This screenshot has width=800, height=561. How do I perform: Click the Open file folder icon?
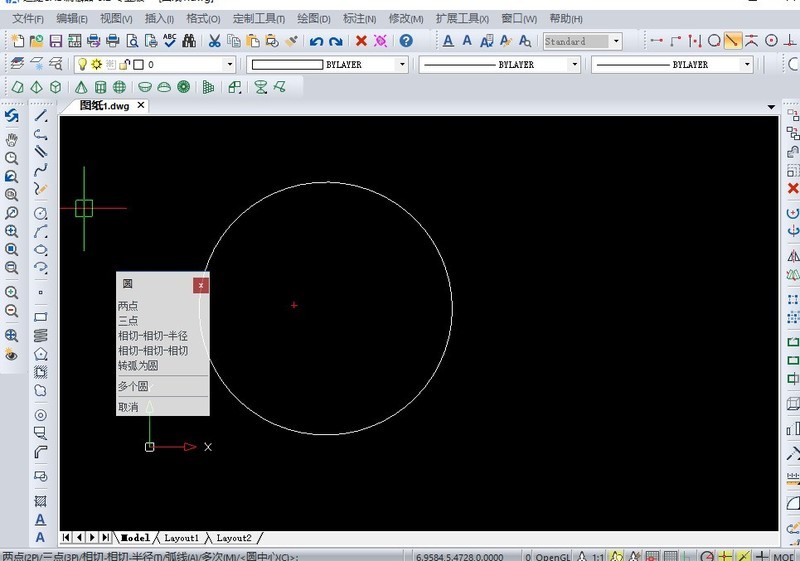(36, 41)
